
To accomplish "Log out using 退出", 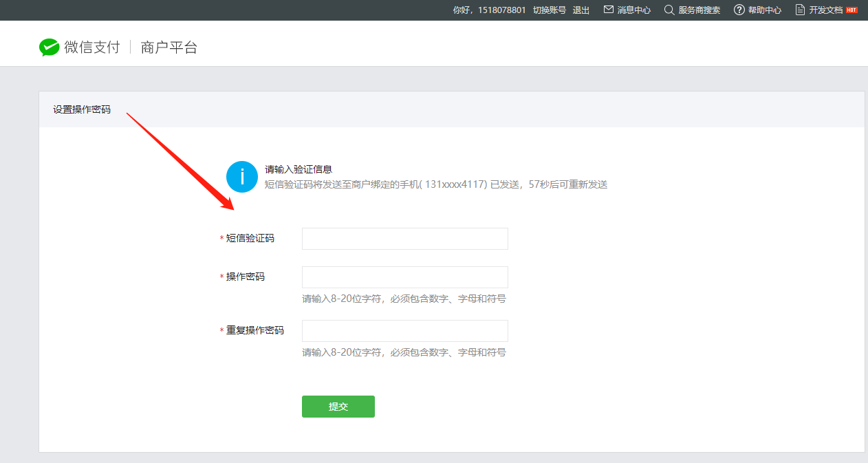I will (581, 10).
